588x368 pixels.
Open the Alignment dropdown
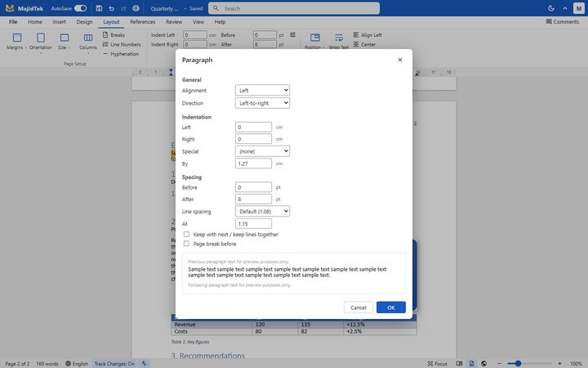click(x=262, y=90)
